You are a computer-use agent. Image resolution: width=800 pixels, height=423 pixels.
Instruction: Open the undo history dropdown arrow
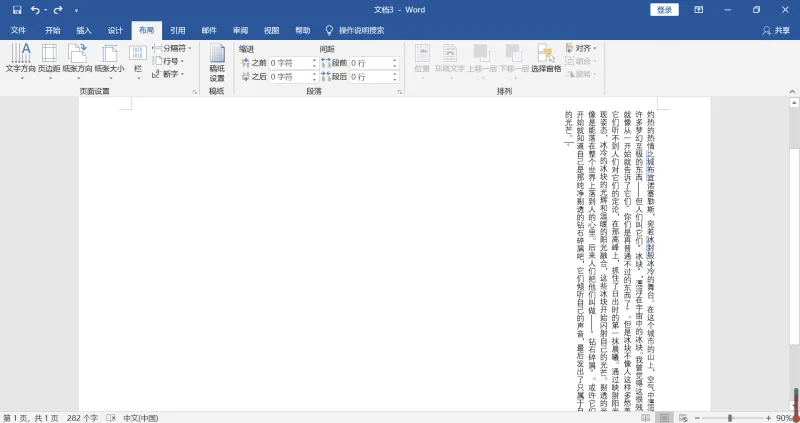point(45,10)
